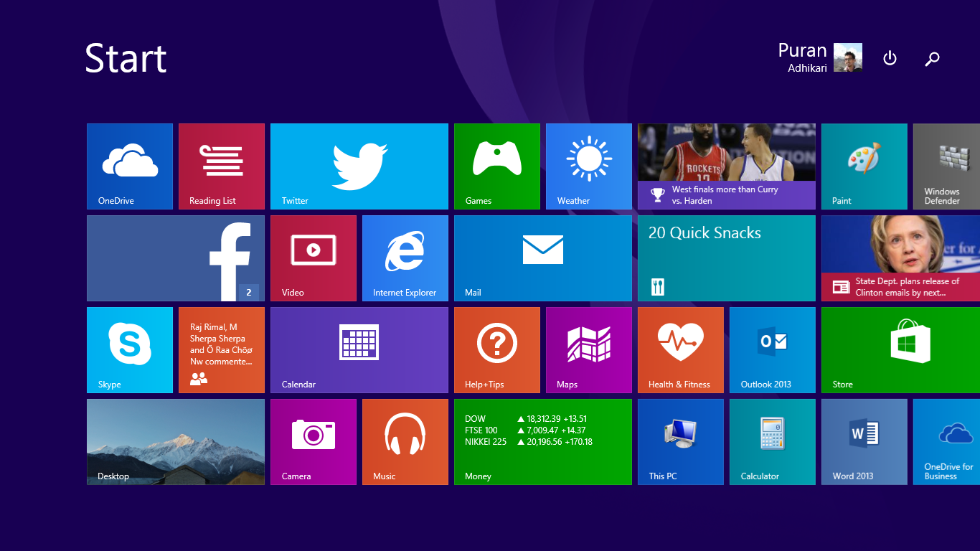Launch the Skype tile
This screenshot has height=551, width=980.
pos(130,350)
